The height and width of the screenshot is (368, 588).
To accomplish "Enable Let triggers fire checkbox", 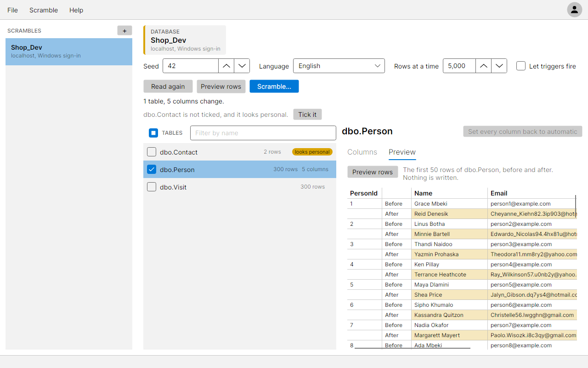I will click(x=521, y=66).
